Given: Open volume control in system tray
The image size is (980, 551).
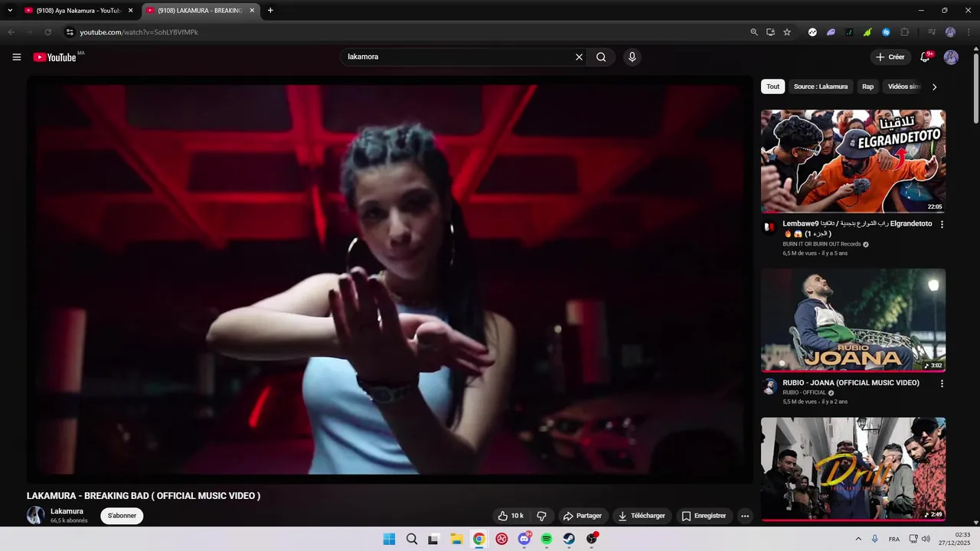Looking at the screenshot, I should tap(926, 539).
